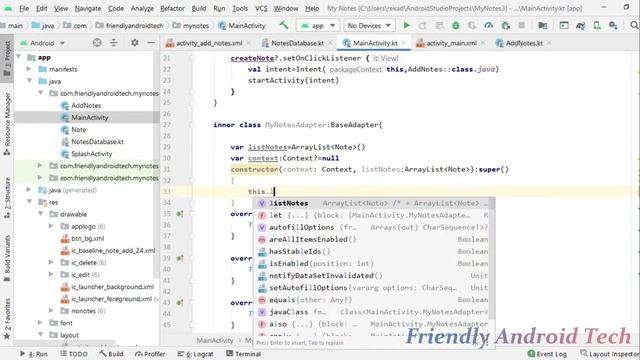Run the app with green play button
This screenshot has height=360, width=640.
click(x=407, y=25)
